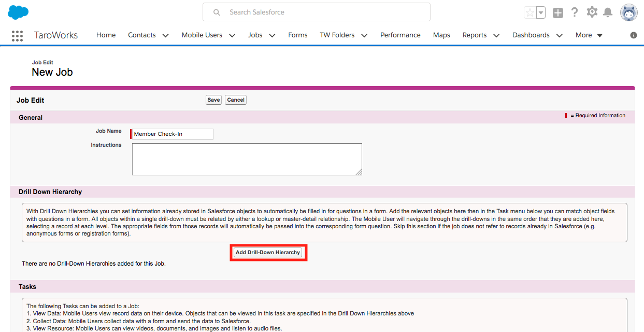Screen dimensions: 644x332
Task: Click the Salesforce cloud logo
Action: click(18, 12)
